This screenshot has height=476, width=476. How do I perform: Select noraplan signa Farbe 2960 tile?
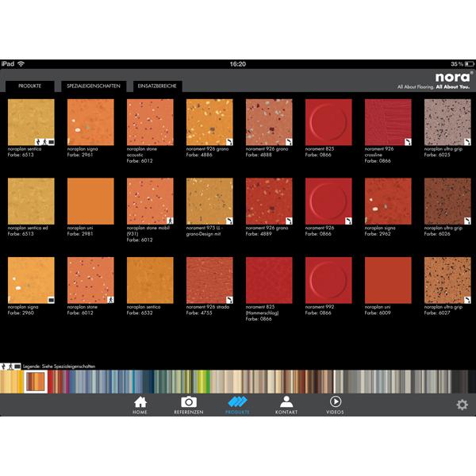pos(31,281)
